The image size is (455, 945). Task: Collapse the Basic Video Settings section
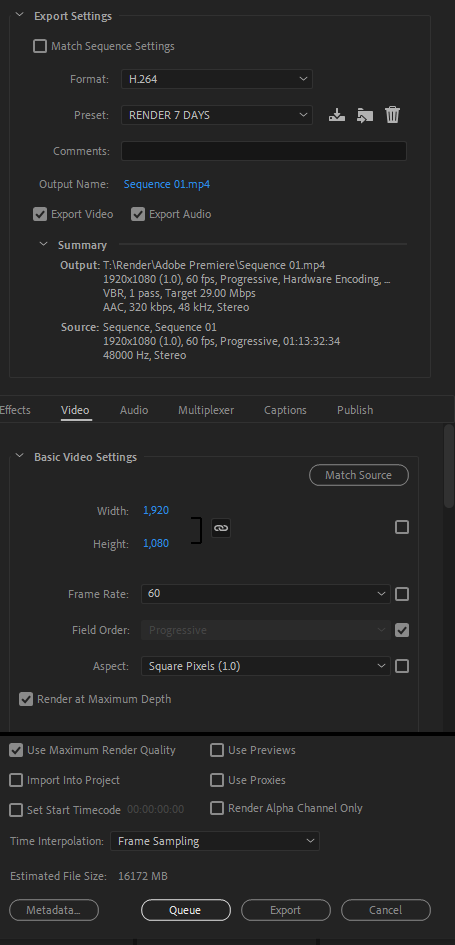click(x=19, y=456)
